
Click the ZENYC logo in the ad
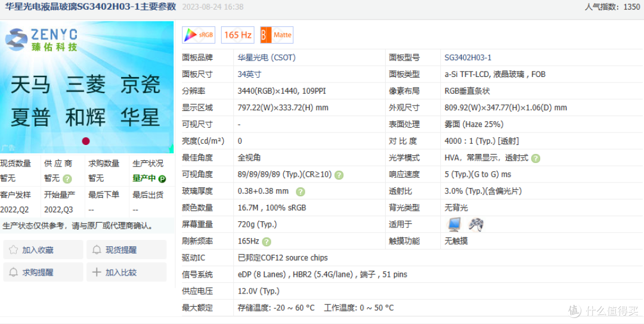(41, 40)
